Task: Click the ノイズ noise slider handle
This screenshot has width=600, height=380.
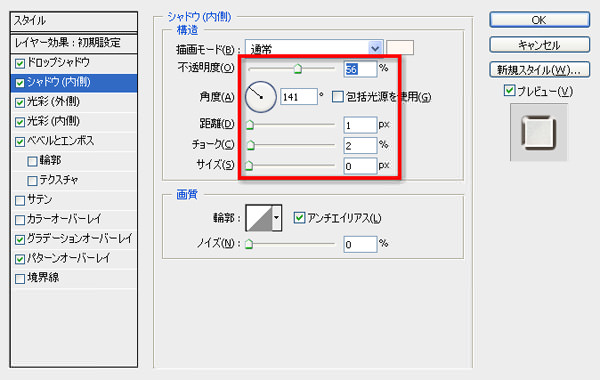Action: pos(249,244)
